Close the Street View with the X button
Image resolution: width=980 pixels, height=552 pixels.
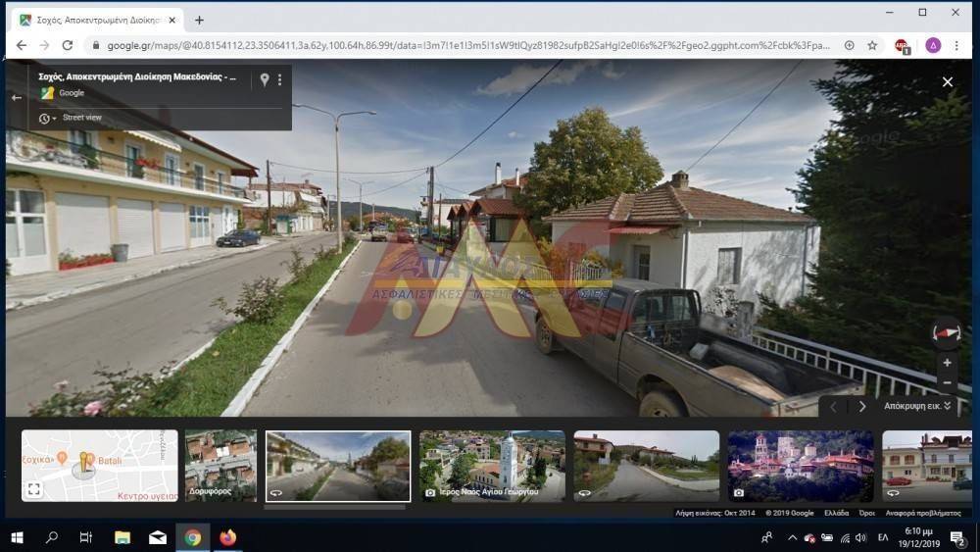point(947,82)
